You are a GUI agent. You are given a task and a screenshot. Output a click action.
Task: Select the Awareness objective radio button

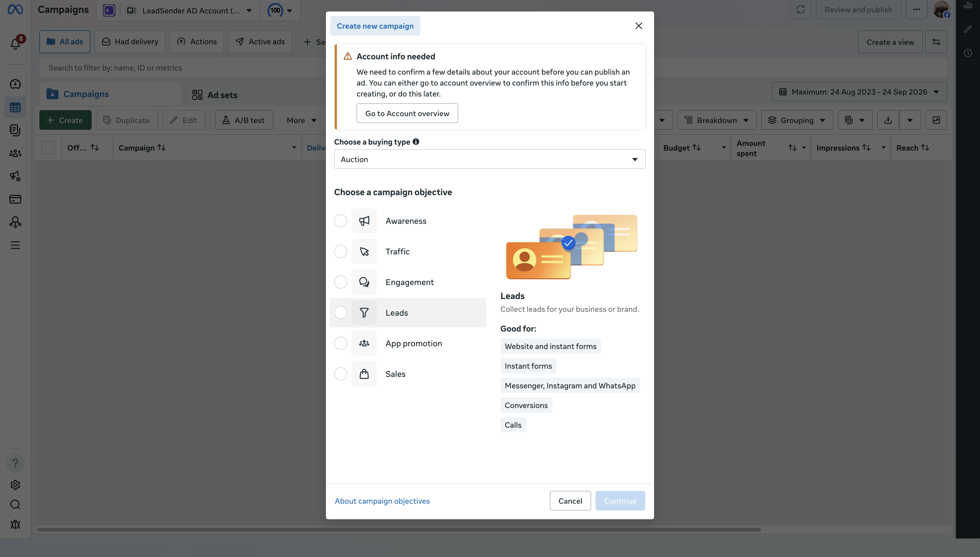(341, 221)
